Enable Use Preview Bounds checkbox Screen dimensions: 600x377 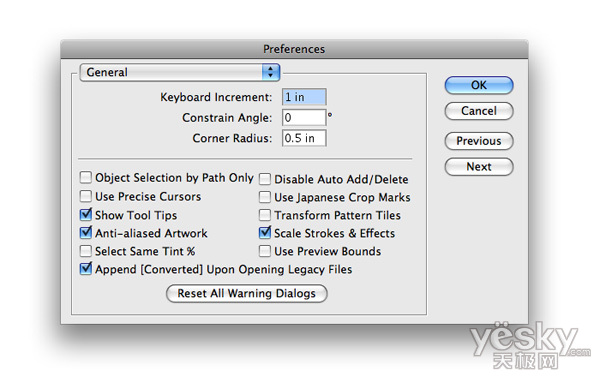pyautogui.click(x=265, y=251)
